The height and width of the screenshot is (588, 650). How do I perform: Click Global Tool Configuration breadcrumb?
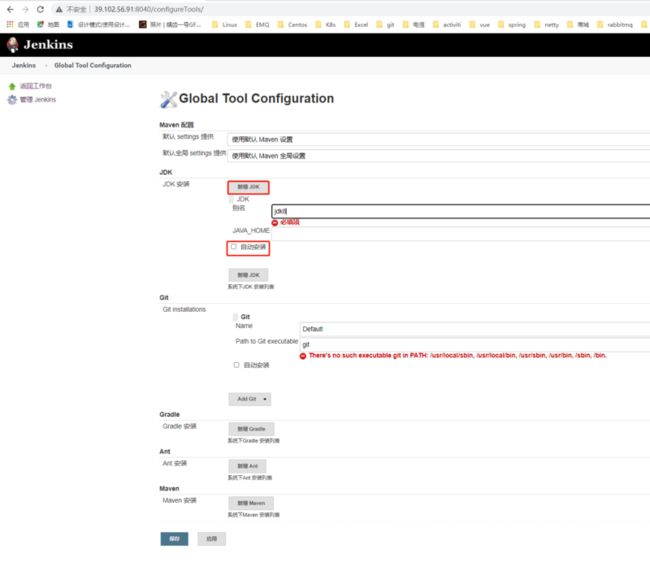tap(92, 66)
